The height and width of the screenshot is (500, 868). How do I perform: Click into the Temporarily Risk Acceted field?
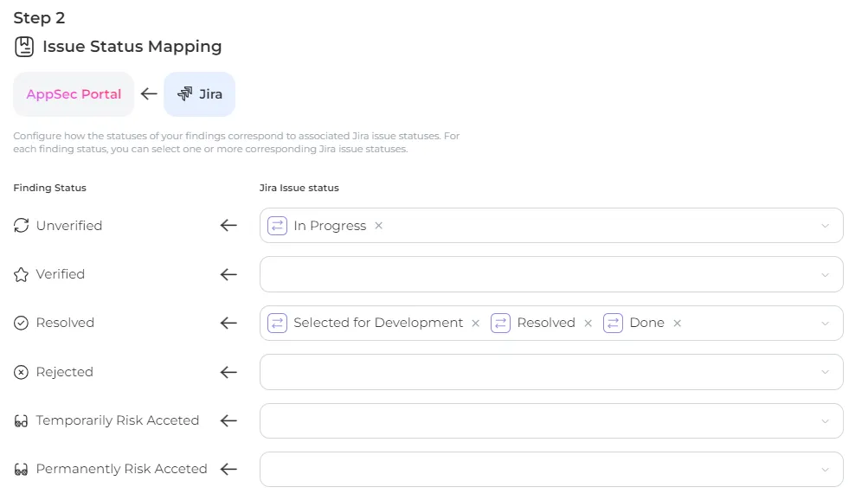coord(537,421)
